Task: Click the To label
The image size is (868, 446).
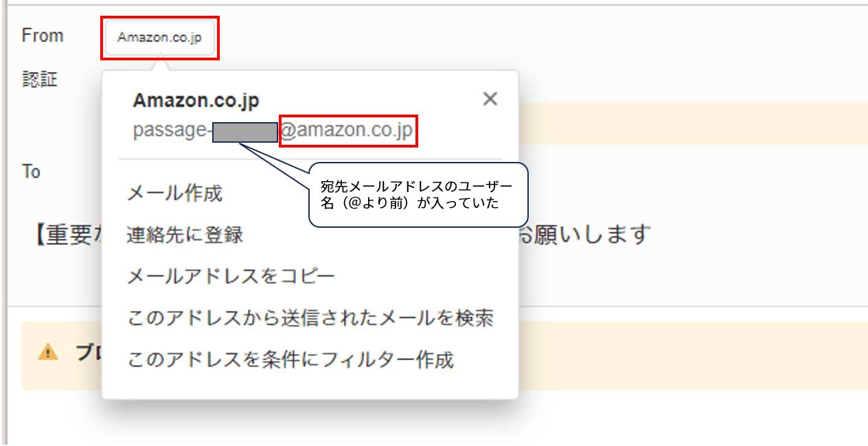Action: coord(31,172)
